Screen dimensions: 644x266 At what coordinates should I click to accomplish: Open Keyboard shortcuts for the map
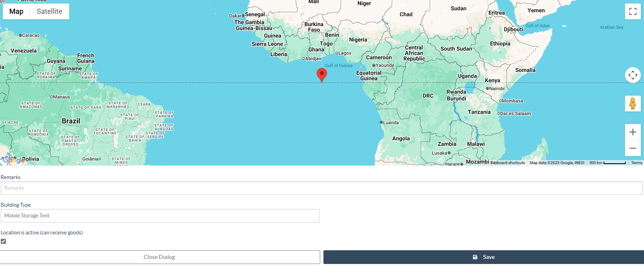pyautogui.click(x=507, y=163)
